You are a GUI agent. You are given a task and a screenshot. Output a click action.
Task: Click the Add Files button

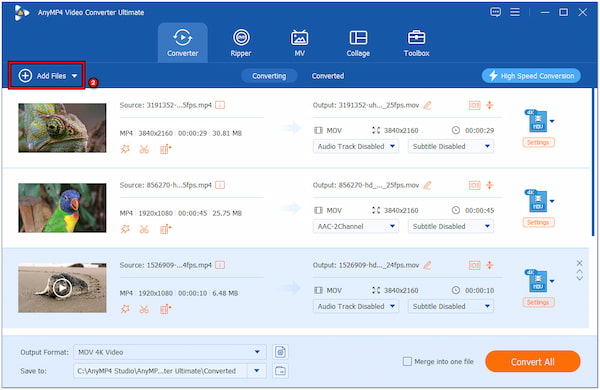47,76
